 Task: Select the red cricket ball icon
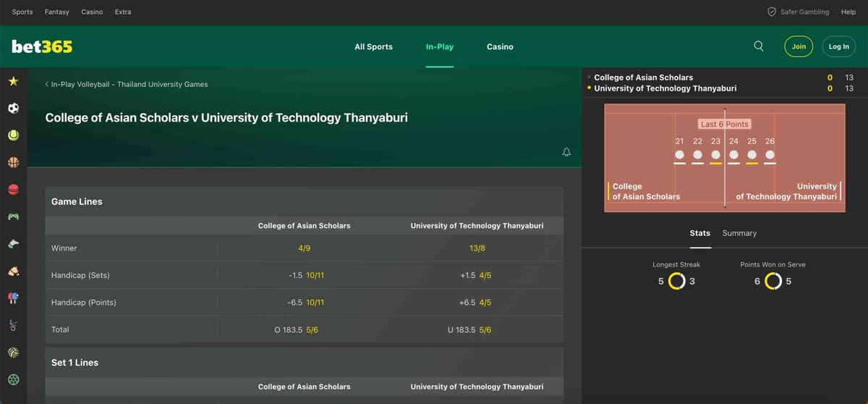point(13,189)
